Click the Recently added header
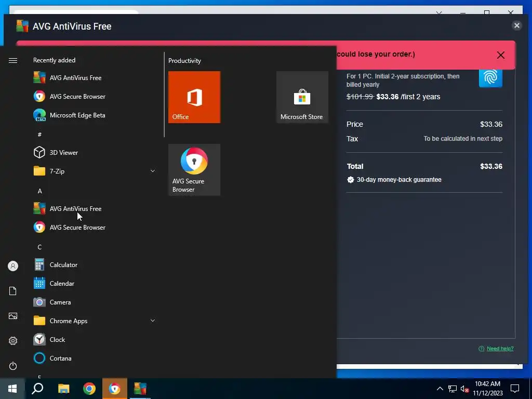 pos(54,60)
